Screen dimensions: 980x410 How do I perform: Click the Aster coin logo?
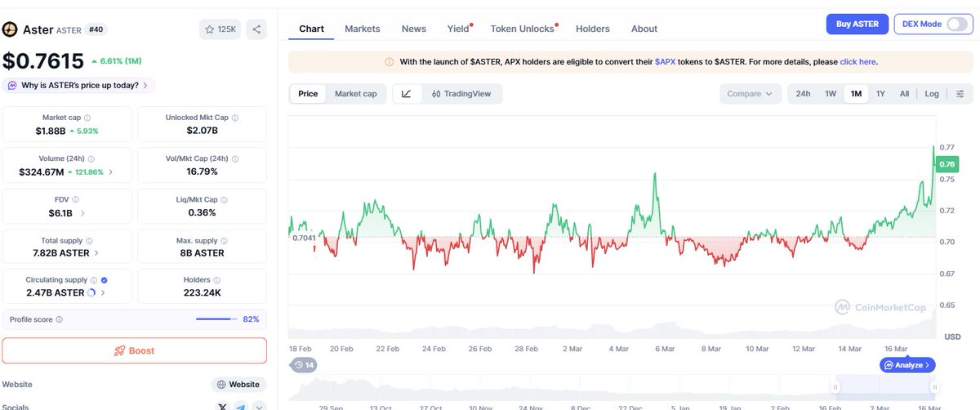[10, 29]
